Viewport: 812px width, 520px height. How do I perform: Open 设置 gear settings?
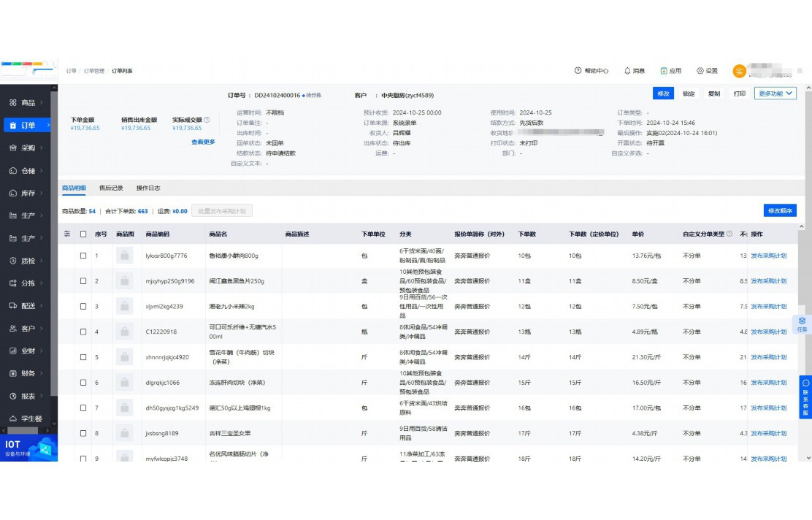(x=700, y=71)
